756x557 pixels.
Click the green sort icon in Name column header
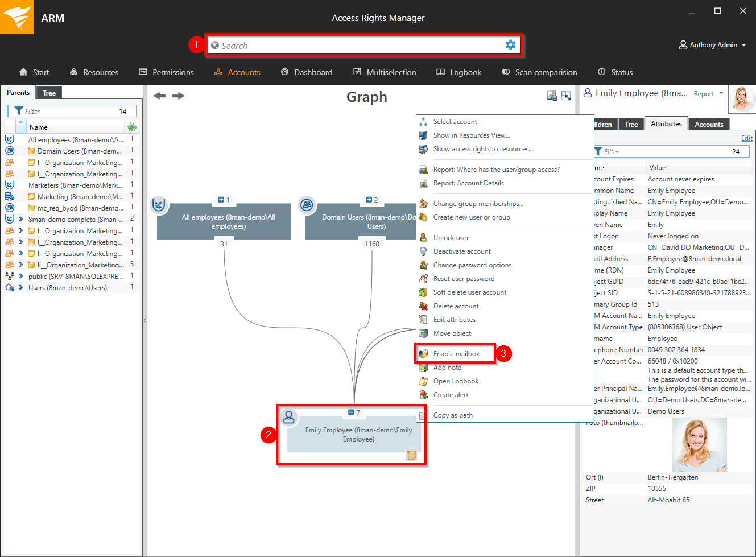point(132,127)
